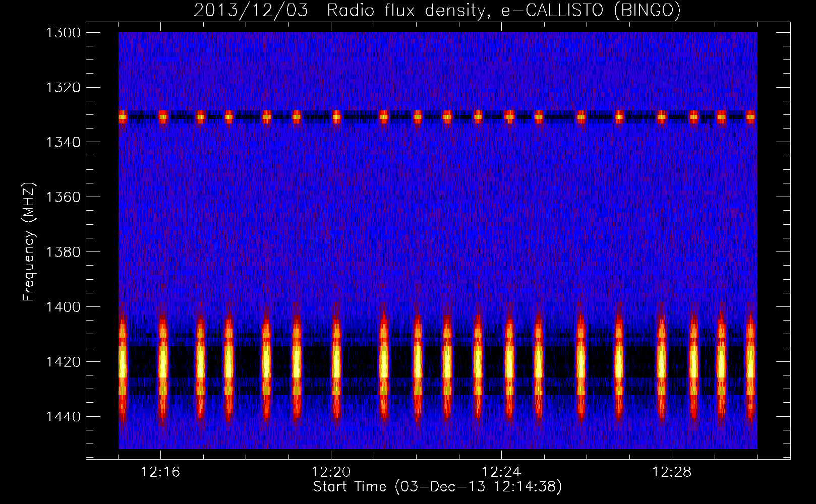This screenshot has width=816, height=504.
Task: Click the 'Start Time (03-Dec-13 12:14:38)' label
Action: pos(437,487)
